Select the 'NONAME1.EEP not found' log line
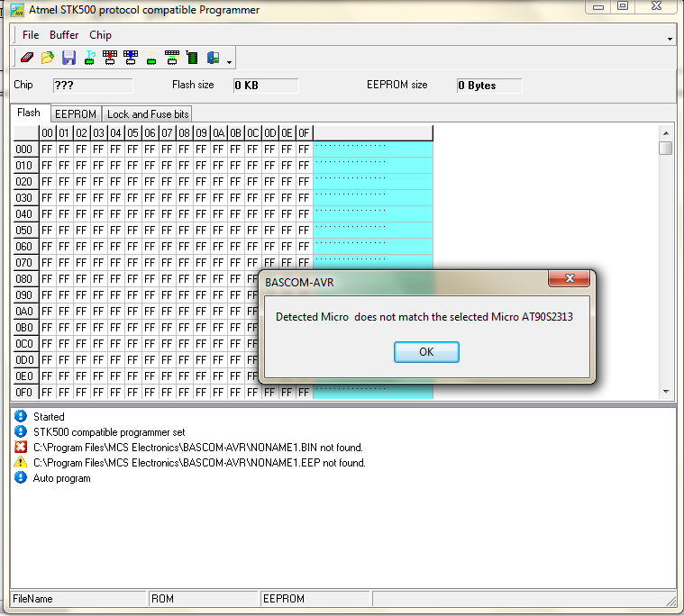684x616 pixels. (x=199, y=463)
